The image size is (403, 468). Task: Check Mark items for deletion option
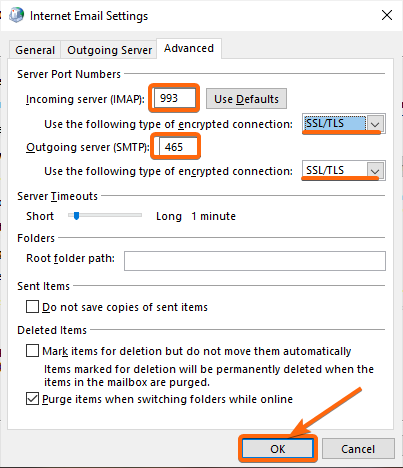[x=32, y=351]
